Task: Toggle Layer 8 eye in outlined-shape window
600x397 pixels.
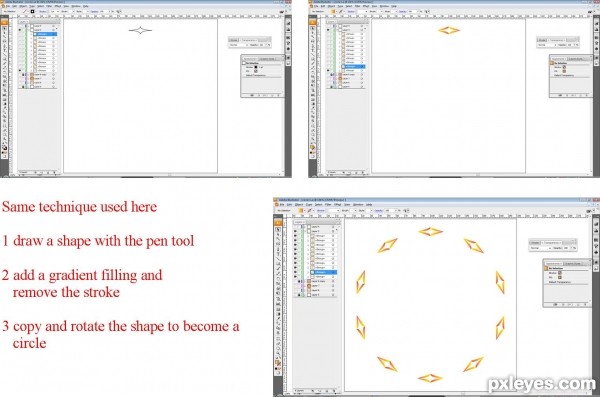Action: pos(20,29)
